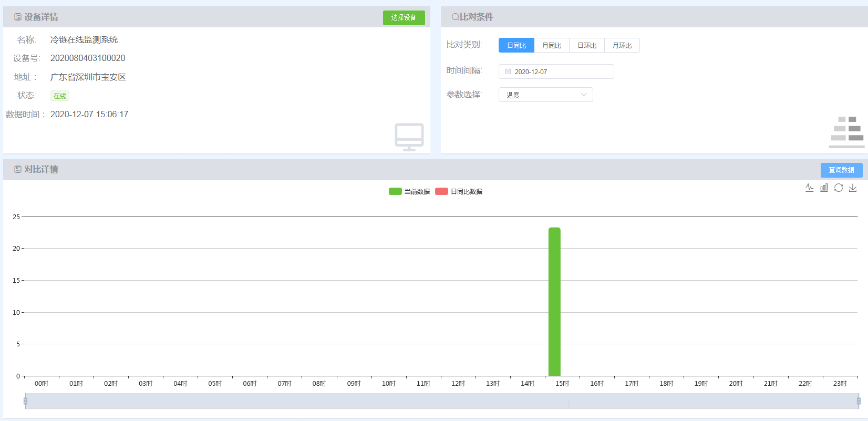Click the left handle of zoom slider
Viewport: 868px width, 421px height.
(x=25, y=401)
